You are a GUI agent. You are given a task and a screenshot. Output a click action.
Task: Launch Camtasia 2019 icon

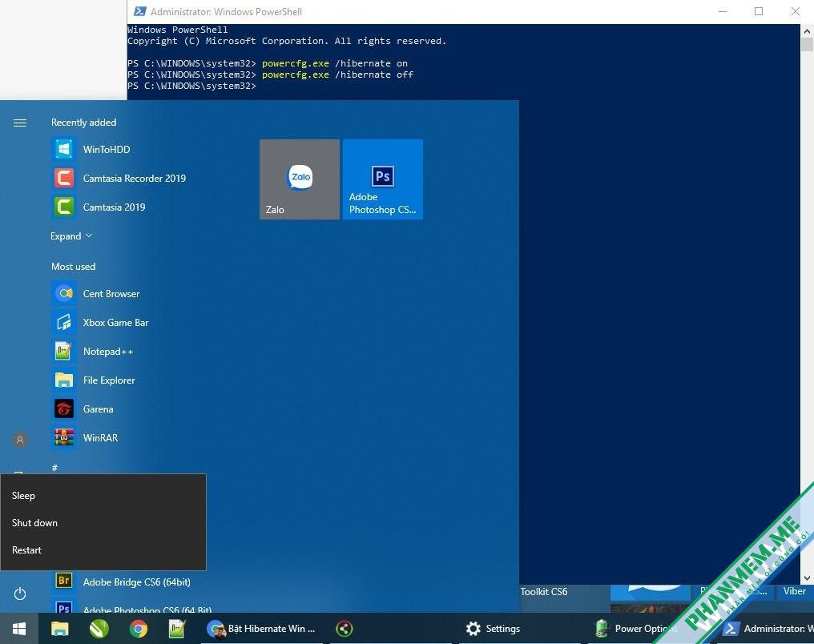[64, 207]
